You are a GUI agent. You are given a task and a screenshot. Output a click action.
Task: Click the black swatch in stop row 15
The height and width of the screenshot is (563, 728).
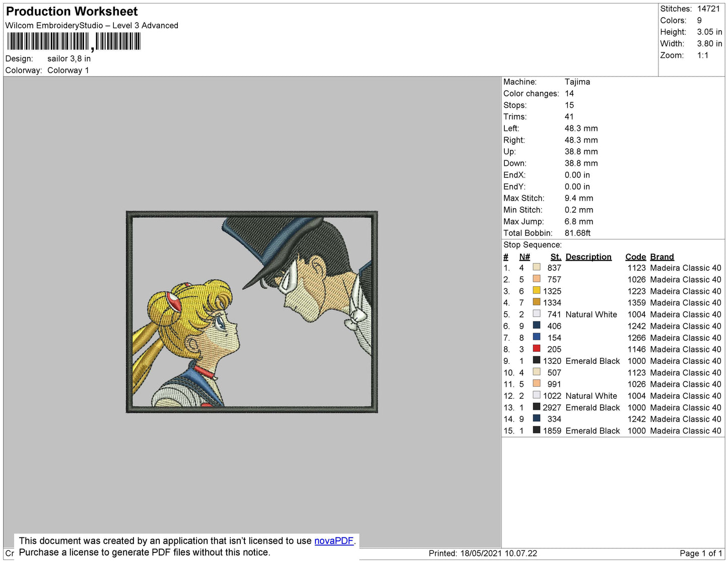[x=537, y=430]
